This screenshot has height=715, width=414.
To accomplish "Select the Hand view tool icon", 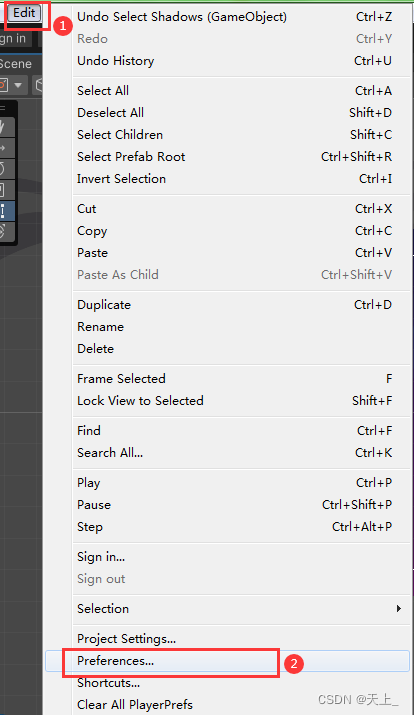I will 7,127.
